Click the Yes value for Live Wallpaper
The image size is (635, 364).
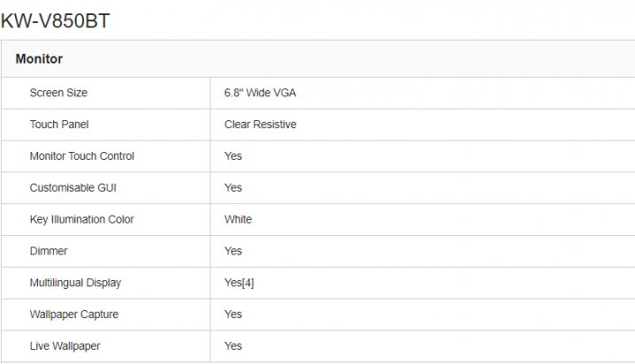click(233, 345)
